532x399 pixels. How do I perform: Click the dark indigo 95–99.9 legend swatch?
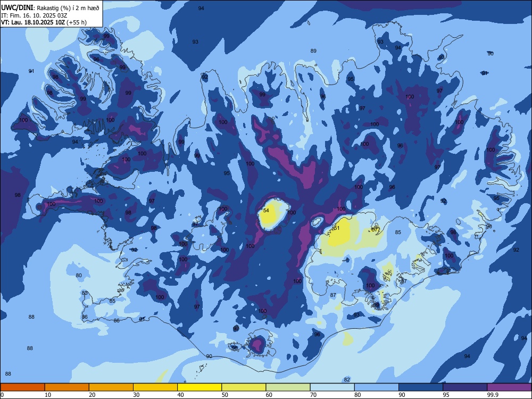point(465,387)
